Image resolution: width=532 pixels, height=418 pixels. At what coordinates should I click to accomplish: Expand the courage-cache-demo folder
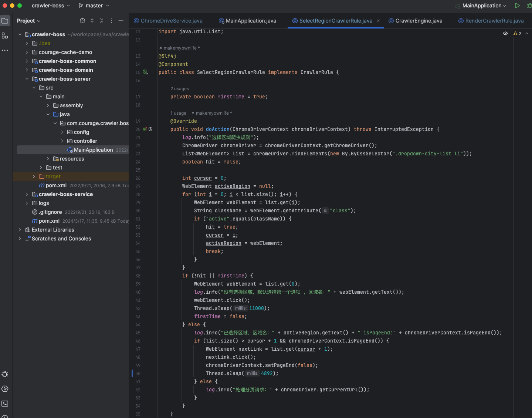click(x=27, y=52)
